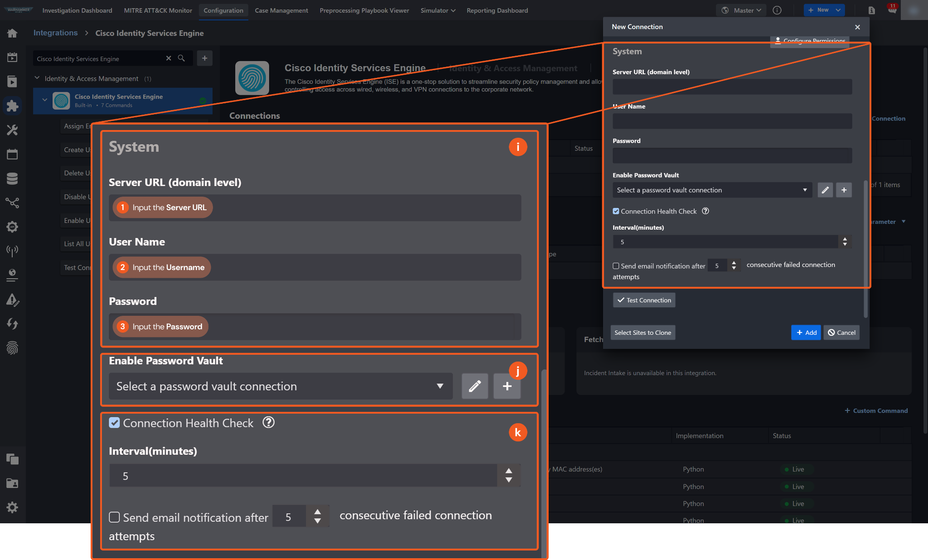Open the wrench and screwdriver tools icon
The height and width of the screenshot is (560, 928).
pyautogui.click(x=12, y=130)
